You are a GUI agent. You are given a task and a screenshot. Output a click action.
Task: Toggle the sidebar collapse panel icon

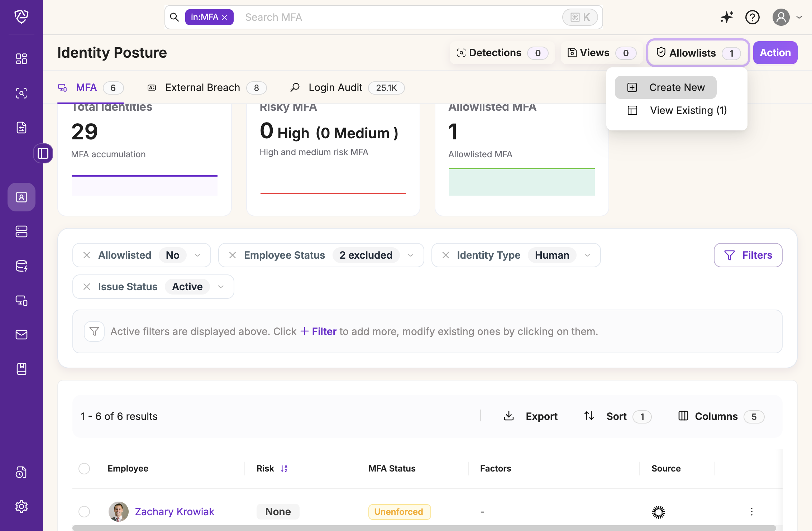point(43,153)
